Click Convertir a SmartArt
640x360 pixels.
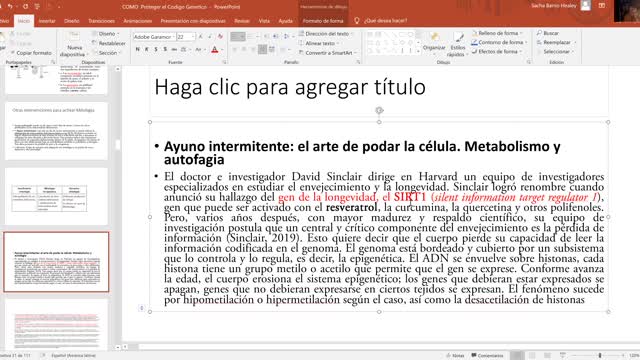(328, 53)
